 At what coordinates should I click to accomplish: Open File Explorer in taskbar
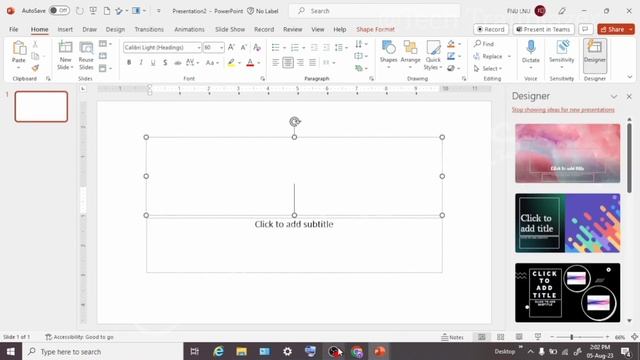pos(241,351)
